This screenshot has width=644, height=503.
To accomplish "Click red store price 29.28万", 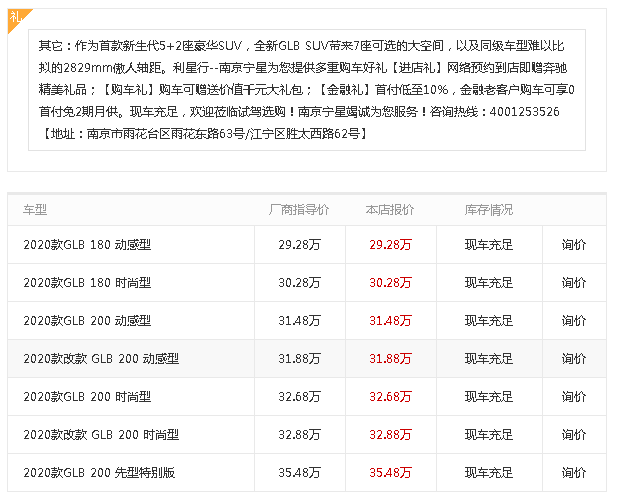I will click(x=390, y=245).
